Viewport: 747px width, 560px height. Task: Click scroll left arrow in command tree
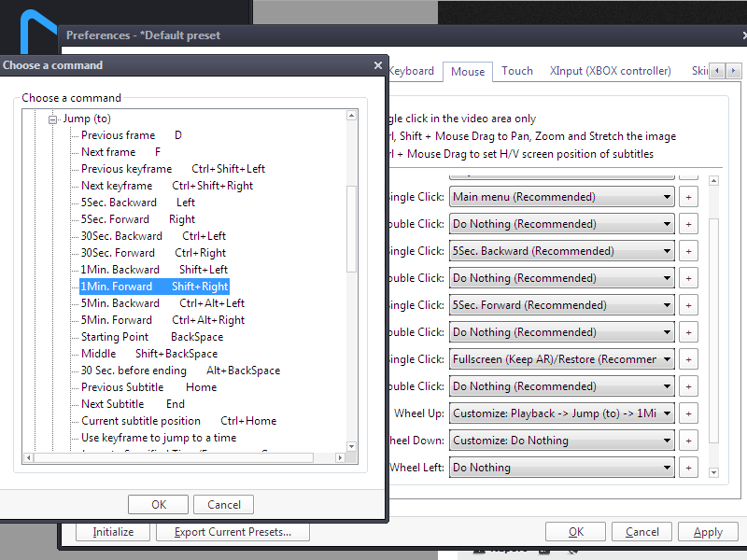coord(29,457)
